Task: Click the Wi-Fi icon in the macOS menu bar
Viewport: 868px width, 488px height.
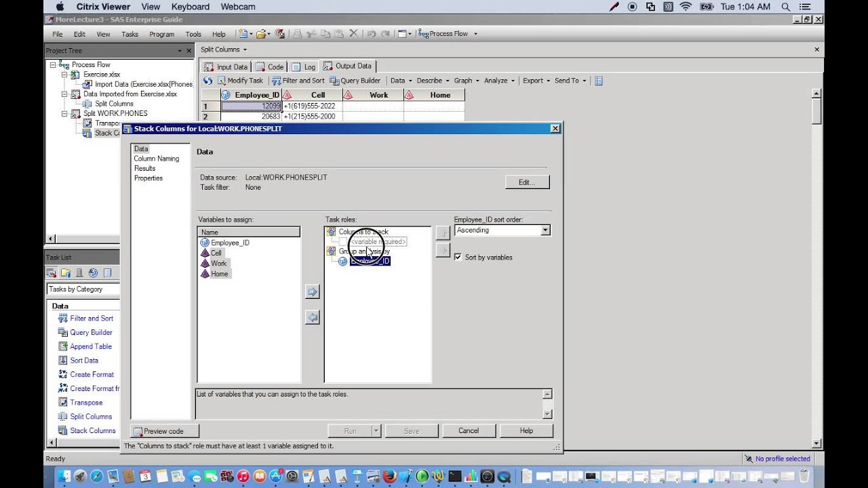Action: tap(686, 7)
